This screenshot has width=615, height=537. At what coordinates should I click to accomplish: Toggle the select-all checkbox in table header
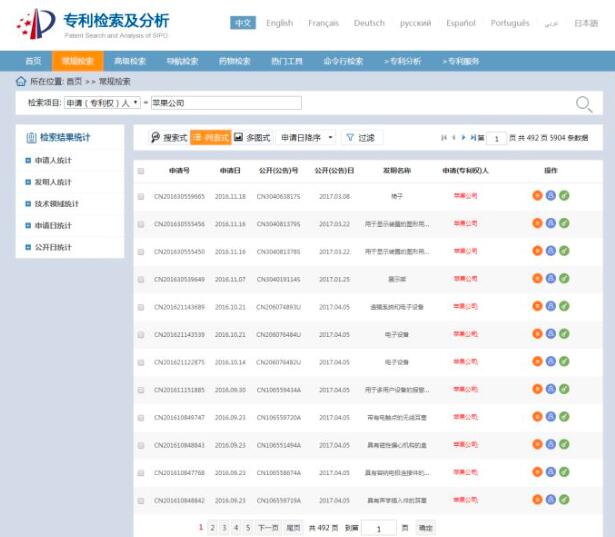tap(141, 171)
